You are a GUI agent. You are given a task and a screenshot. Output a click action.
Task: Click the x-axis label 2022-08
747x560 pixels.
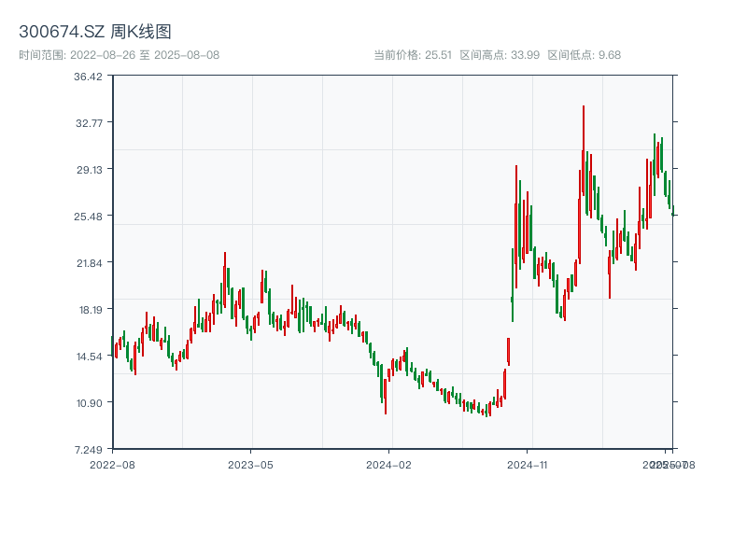[x=112, y=465]
